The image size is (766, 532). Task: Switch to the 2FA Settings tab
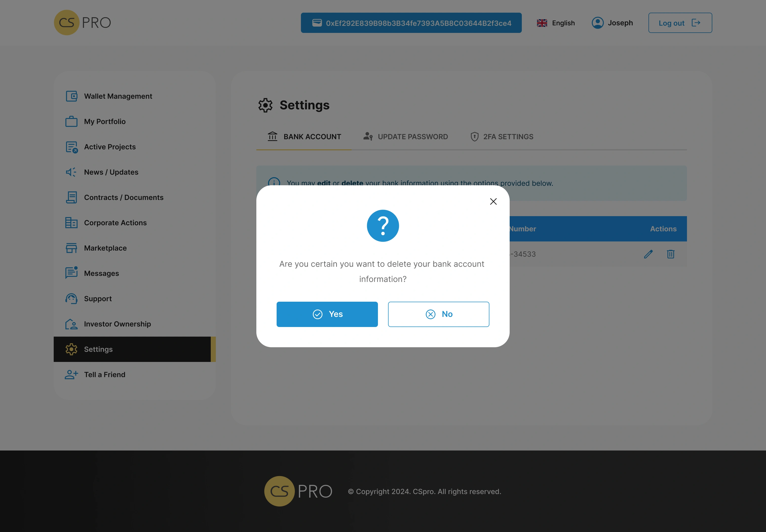point(502,137)
